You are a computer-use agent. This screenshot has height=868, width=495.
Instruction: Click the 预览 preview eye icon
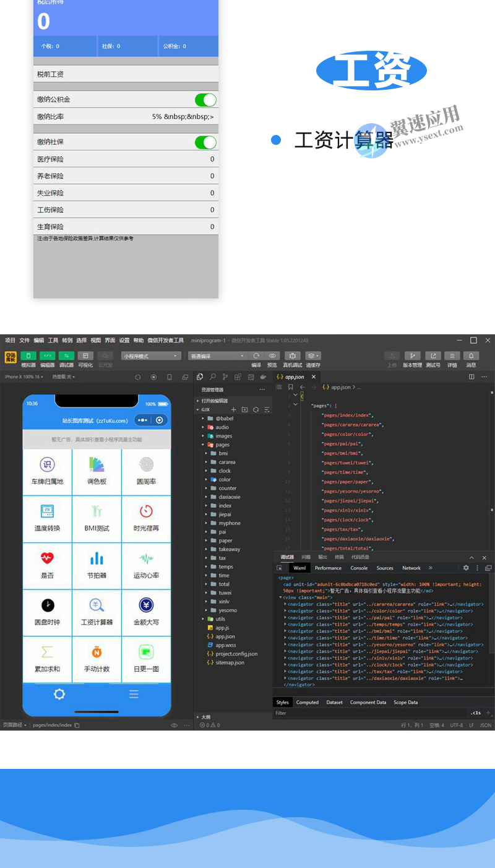click(x=272, y=356)
